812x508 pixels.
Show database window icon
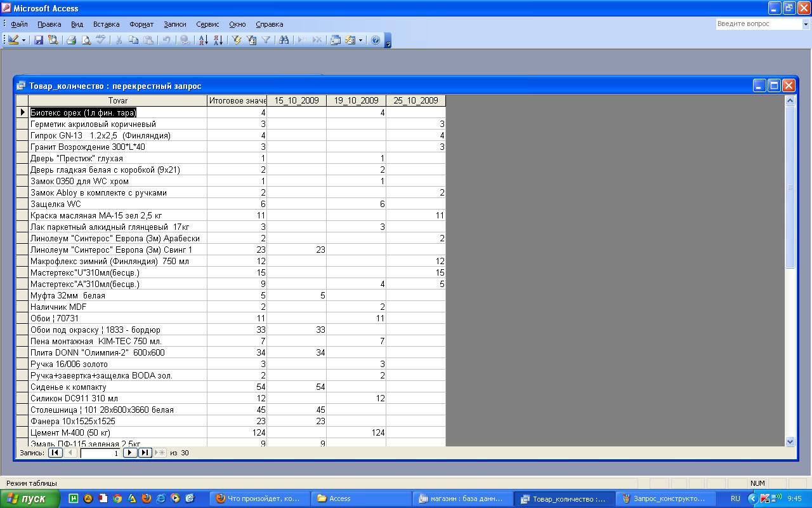pyautogui.click(x=336, y=40)
